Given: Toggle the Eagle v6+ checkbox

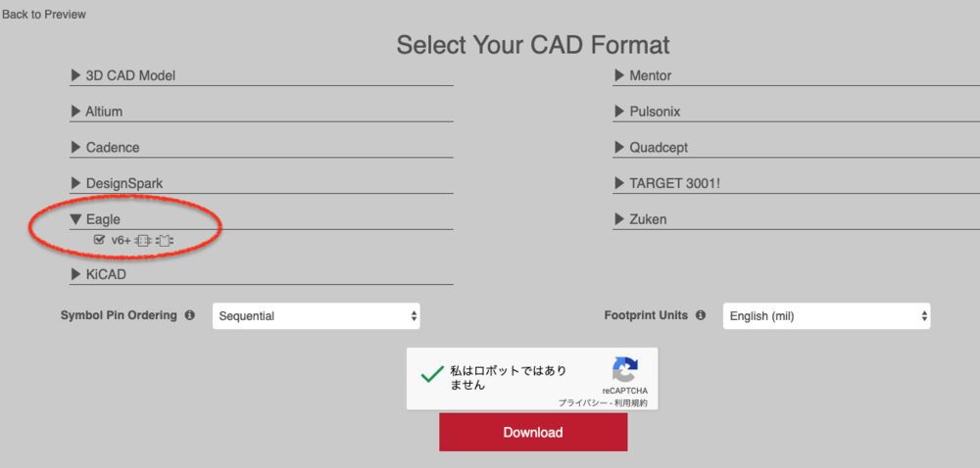Looking at the screenshot, I should tap(99, 240).
